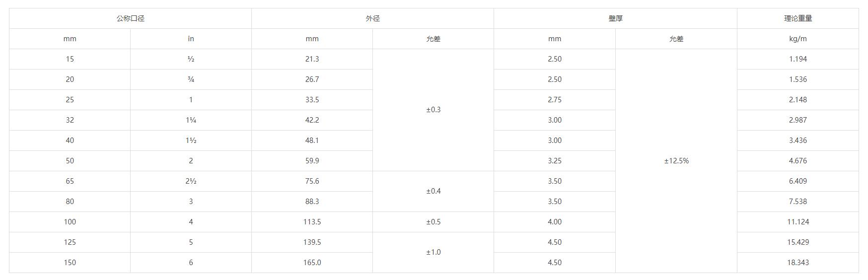Select the 1¼ inch size cell
Viewport: 868px width, 280px height.
click(191, 120)
